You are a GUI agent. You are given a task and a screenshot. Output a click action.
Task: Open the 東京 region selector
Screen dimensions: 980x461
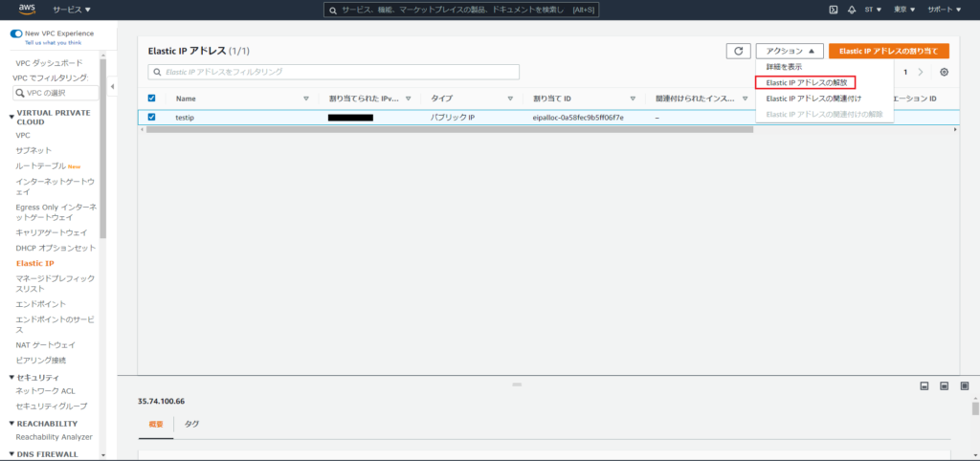click(904, 10)
